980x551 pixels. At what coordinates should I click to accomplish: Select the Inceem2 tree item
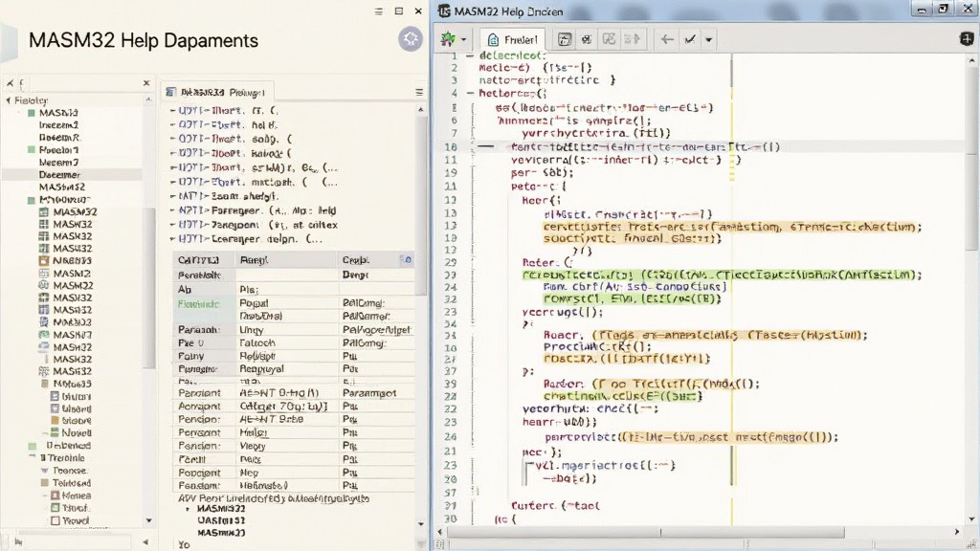58,125
